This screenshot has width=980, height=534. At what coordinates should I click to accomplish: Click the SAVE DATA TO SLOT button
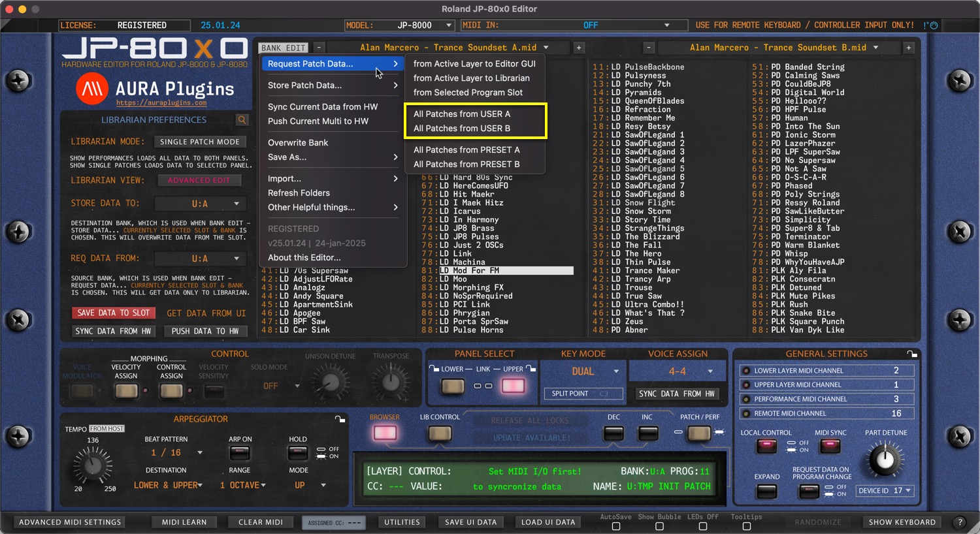(114, 313)
